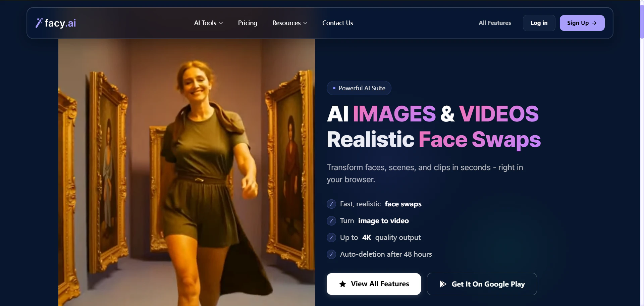644x306 pixels.
Task: Click the checkmark next to auto-deletion after 48 hours
Action: [331, 254]
